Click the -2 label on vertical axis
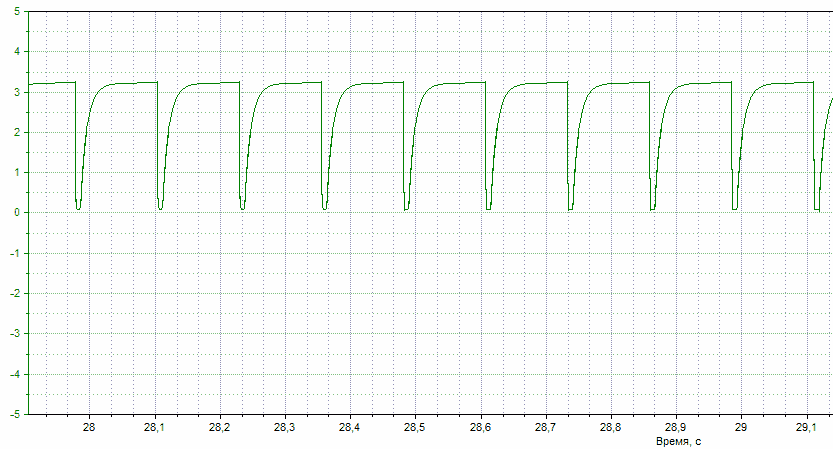This screenshot has height=449, width=833. [14, 293]
